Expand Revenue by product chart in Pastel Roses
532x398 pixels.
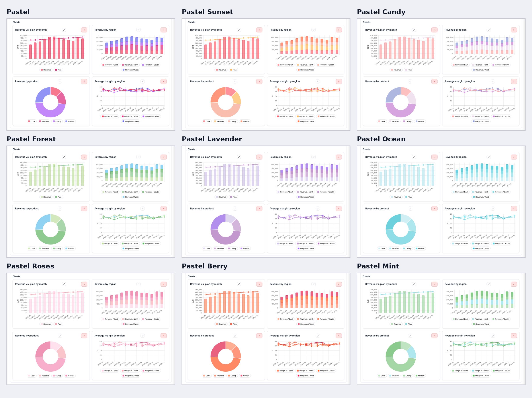click(x=60, y=336)
